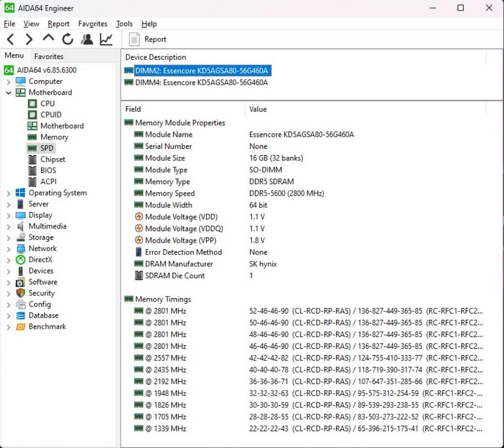Click the drive icon beside Storage

click(21, 237)
